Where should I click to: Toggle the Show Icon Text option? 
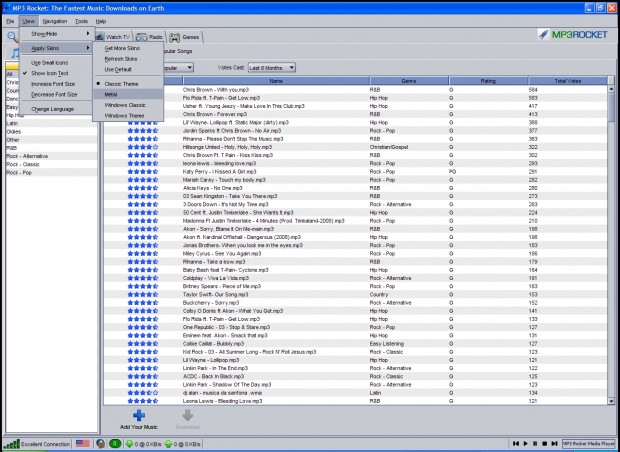click(49, 73)
